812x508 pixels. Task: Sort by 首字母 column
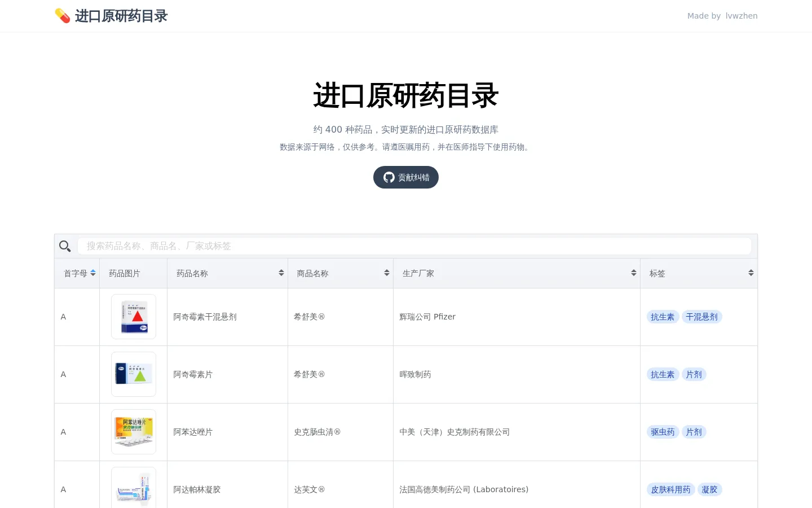coord(77,273)
